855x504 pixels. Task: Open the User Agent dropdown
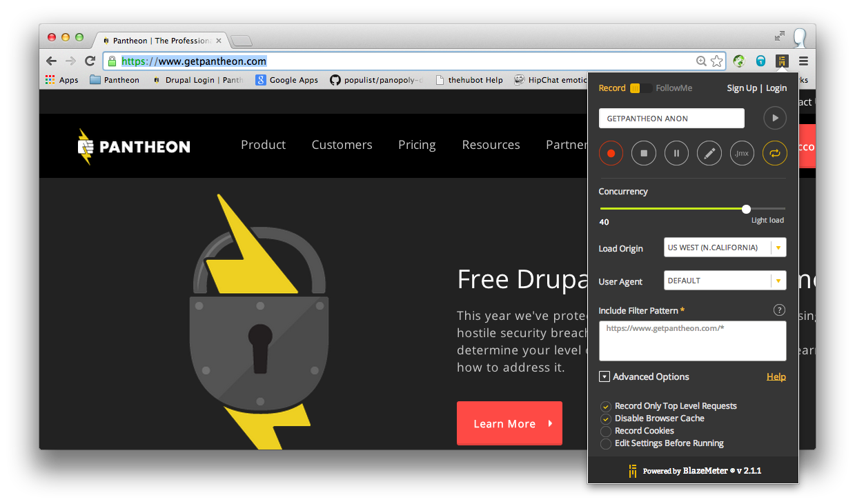725,281
